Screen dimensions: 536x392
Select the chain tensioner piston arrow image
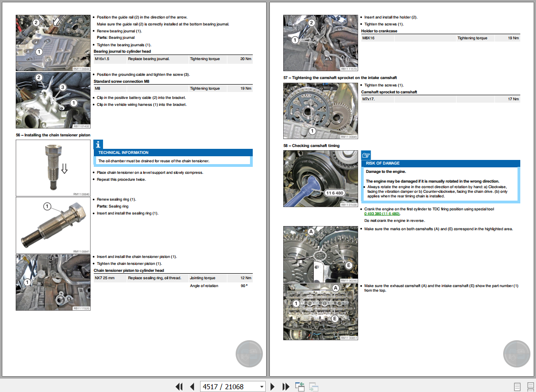[x=53, y=168]
